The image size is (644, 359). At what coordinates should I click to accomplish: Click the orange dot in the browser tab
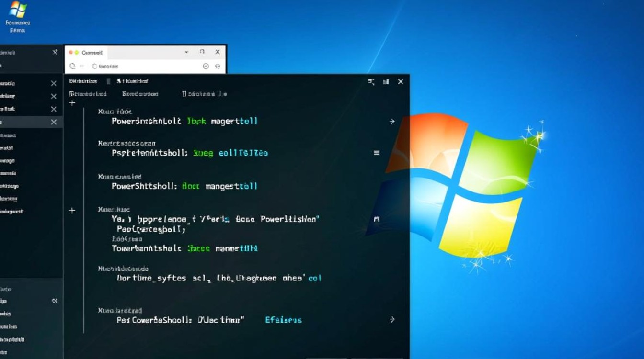(71, 51)
